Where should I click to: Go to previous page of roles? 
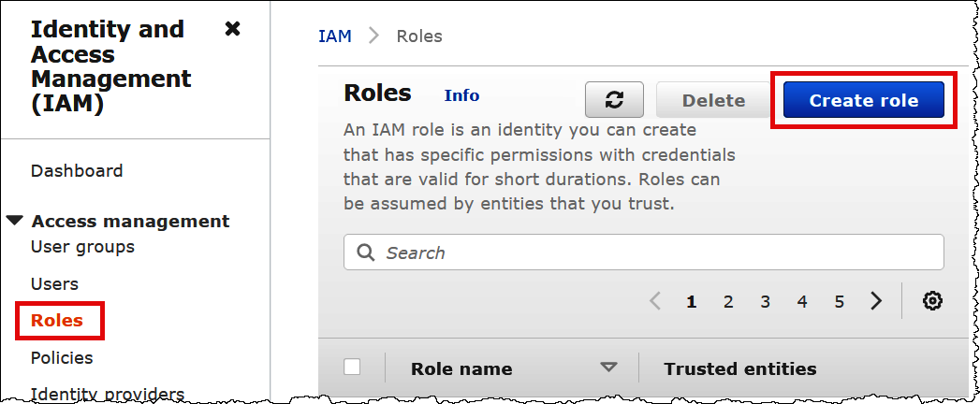(x=655, y=300)
